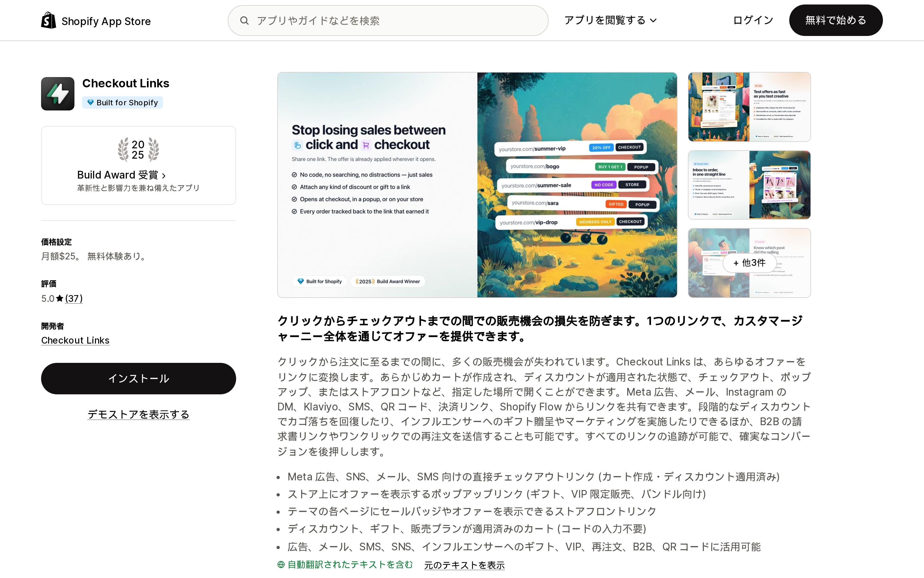This screenshot has height=578, width=924.
Task: Click the Shopify bag logo icon
Action: (x=48, y=20)
